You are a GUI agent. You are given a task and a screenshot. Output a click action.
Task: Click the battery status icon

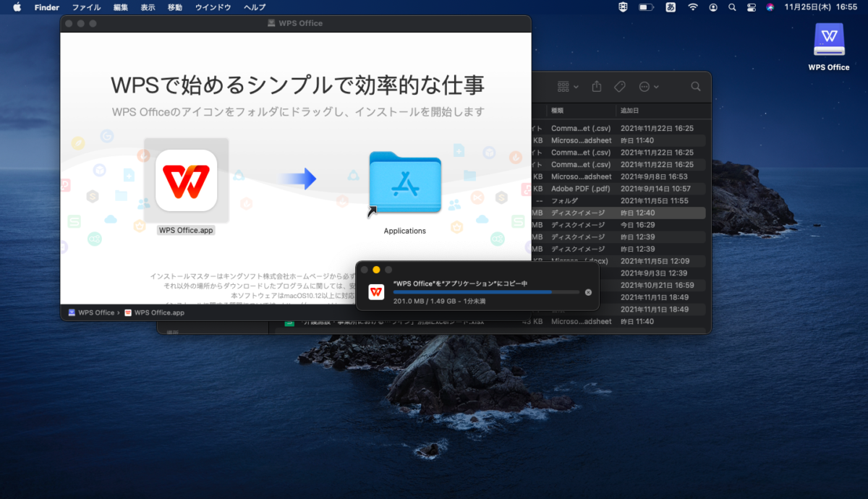[x=646, y=7]
